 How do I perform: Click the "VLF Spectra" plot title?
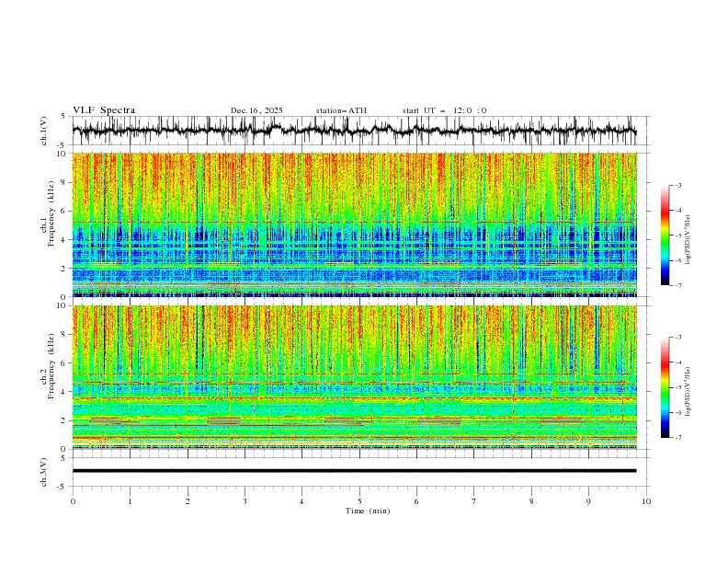104,110
